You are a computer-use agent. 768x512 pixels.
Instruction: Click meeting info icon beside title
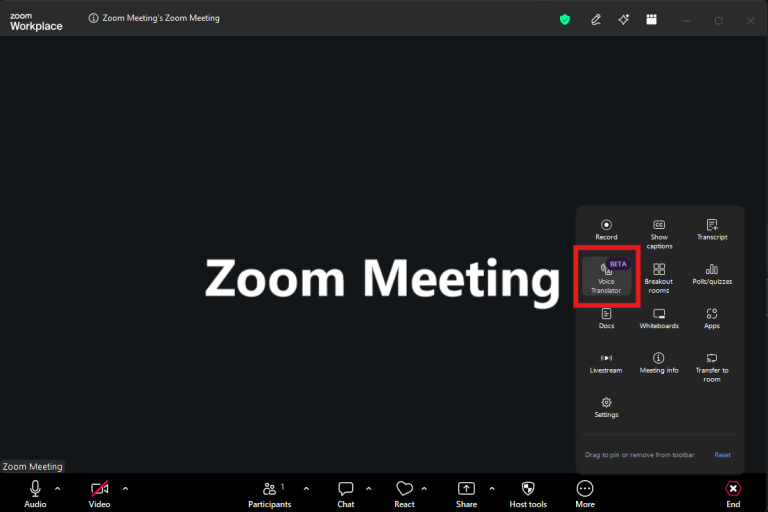click(93, 18)
